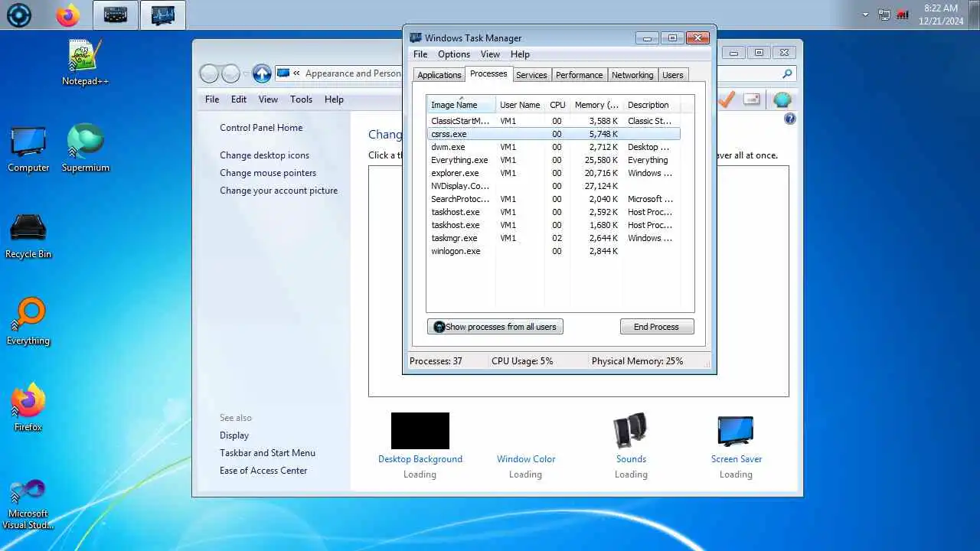Image resolution: width=980 pixels, height=551 pixels.
Task: Open the Start menu orb in taskbar
Action: click(19, 15)
